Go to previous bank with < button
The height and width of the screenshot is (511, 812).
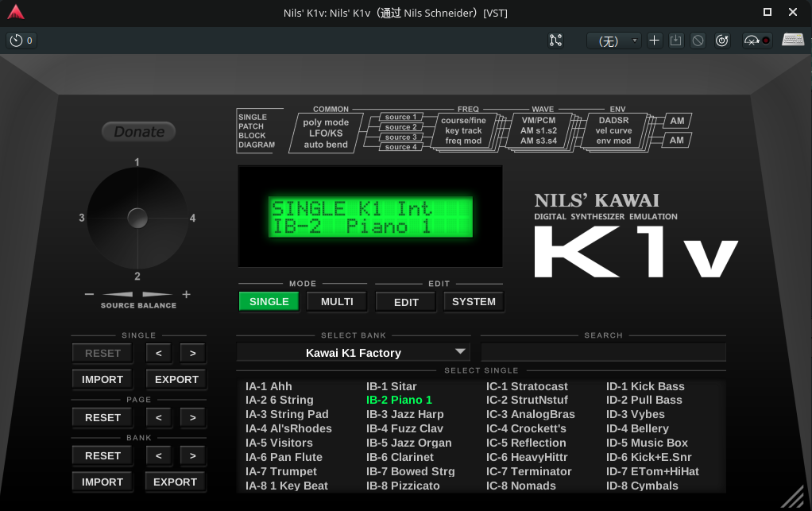(159, 455)
